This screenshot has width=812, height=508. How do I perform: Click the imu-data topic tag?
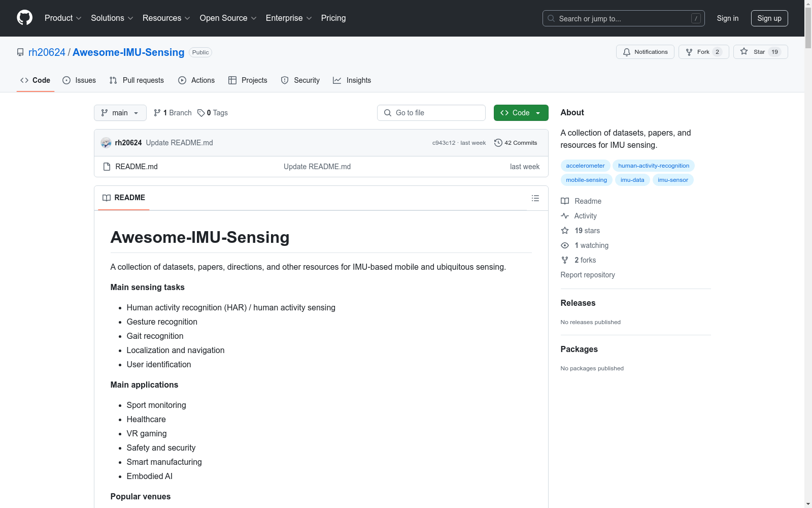[632, 180]
